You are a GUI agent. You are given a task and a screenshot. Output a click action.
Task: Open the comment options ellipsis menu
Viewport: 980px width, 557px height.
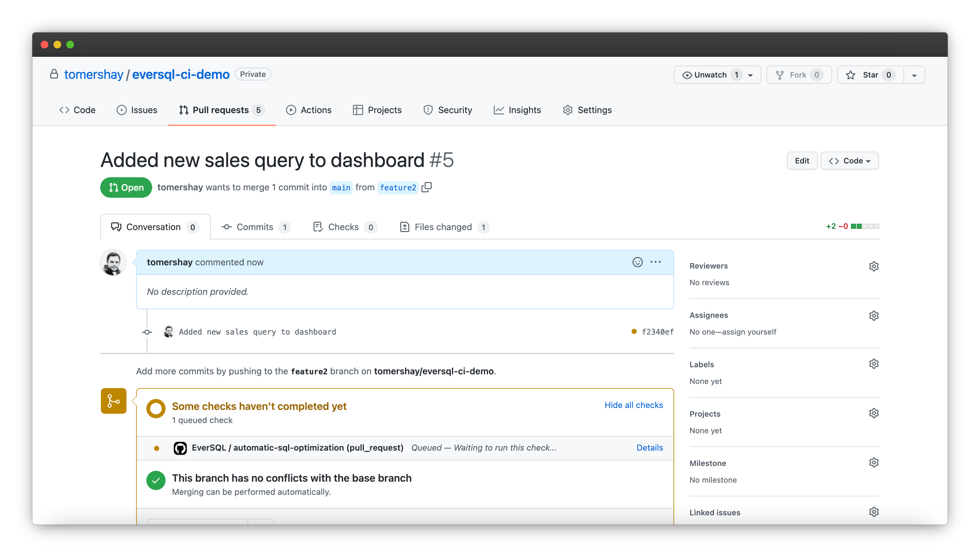(x=656, y=262)
